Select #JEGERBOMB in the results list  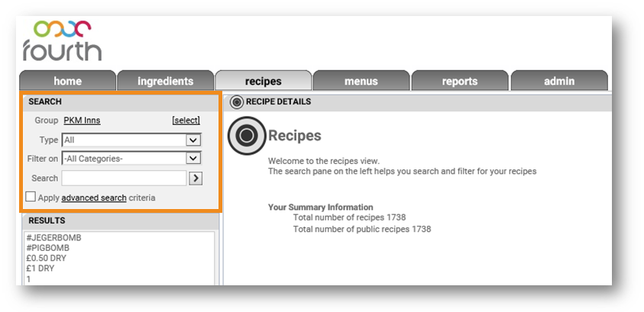point(53,238)
